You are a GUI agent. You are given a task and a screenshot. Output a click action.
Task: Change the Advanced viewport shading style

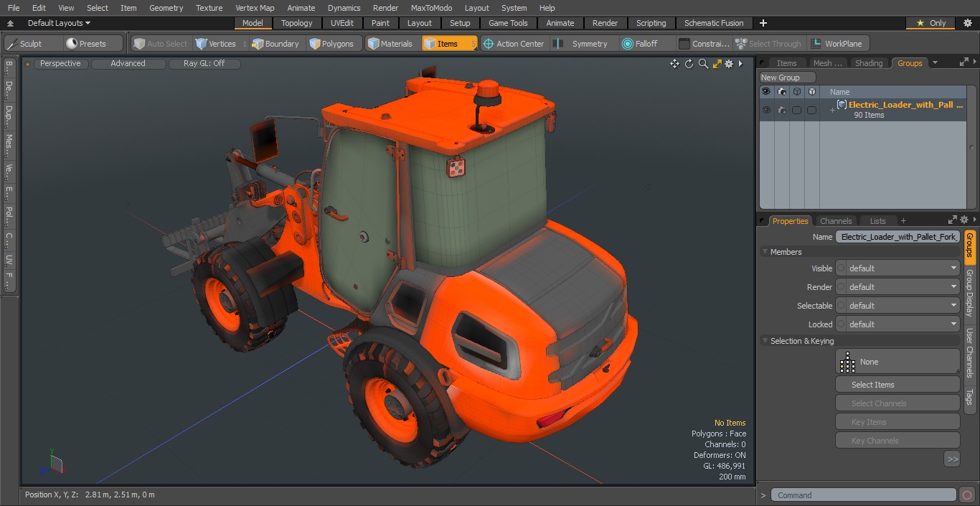pos(128,63)
